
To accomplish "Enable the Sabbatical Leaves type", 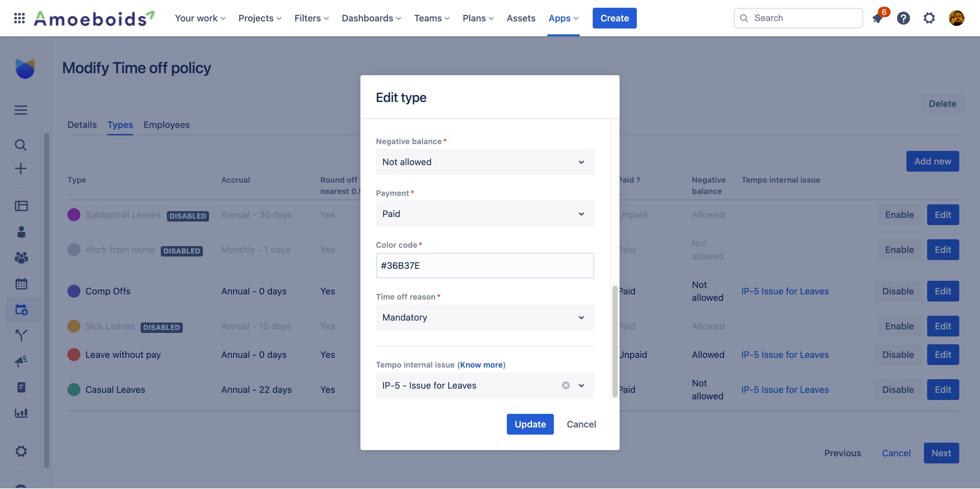I will (899, 214).
